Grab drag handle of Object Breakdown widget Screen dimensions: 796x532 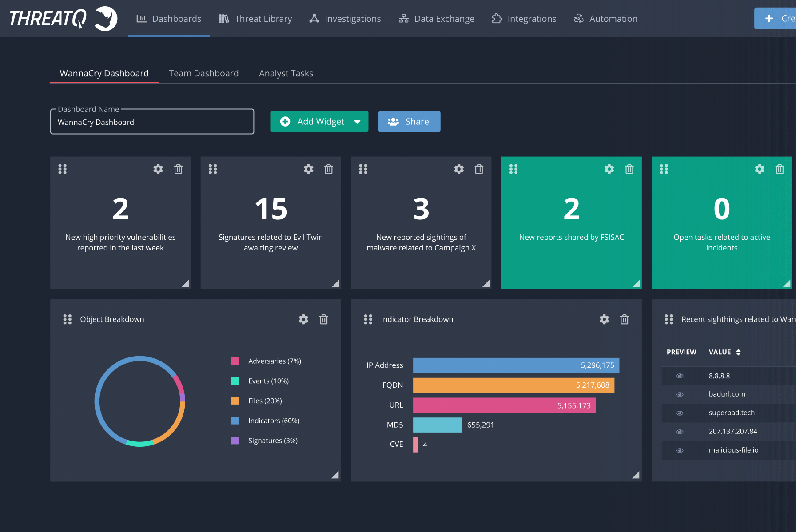[x=68, y=319]
